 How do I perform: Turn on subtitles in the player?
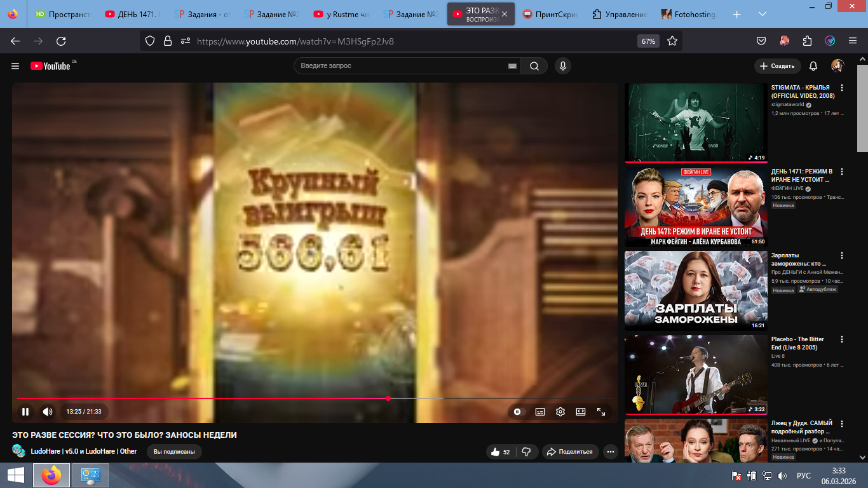tap(540, 412)
